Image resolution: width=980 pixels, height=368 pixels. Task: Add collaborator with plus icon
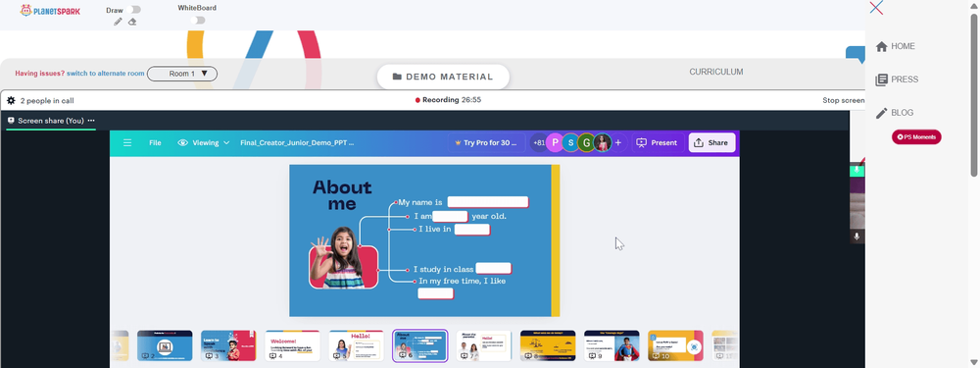coord(618,142)
